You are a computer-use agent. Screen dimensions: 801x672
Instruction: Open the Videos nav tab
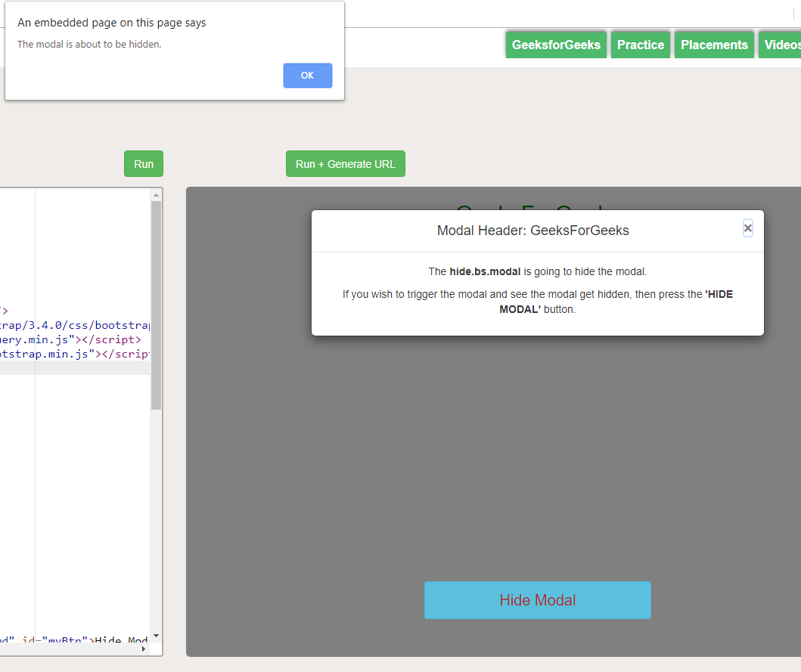pos(780,45)
